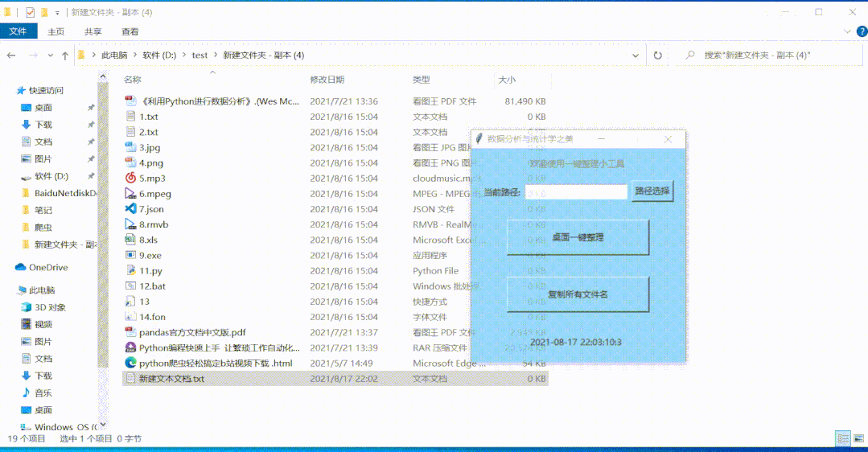Screen dimensions: 868x452
Task: Select the 11.py Python file icon
Action: [x=130, y=271]
